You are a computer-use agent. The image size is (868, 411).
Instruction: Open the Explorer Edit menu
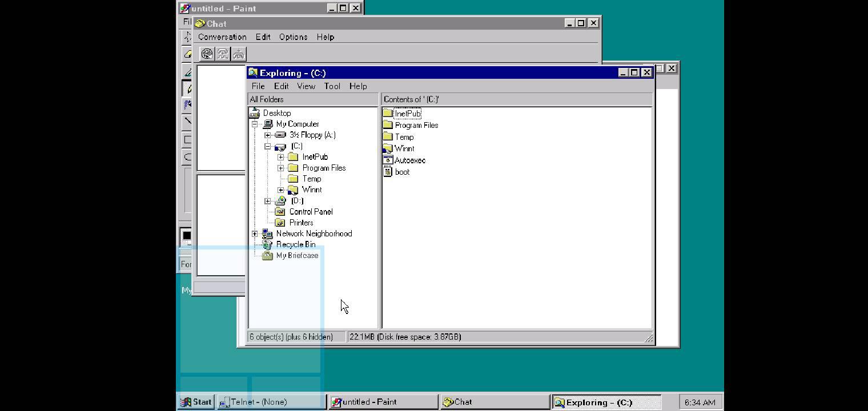coord(281,86)
